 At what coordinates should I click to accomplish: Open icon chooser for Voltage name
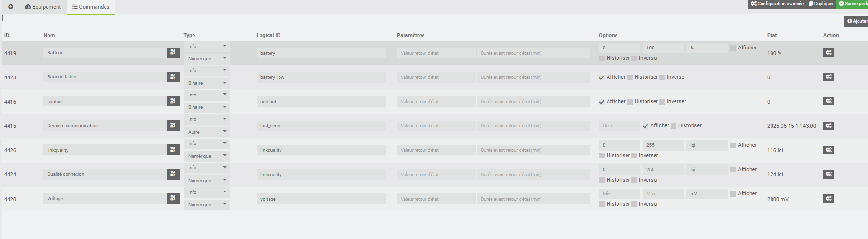coord(174,198)
